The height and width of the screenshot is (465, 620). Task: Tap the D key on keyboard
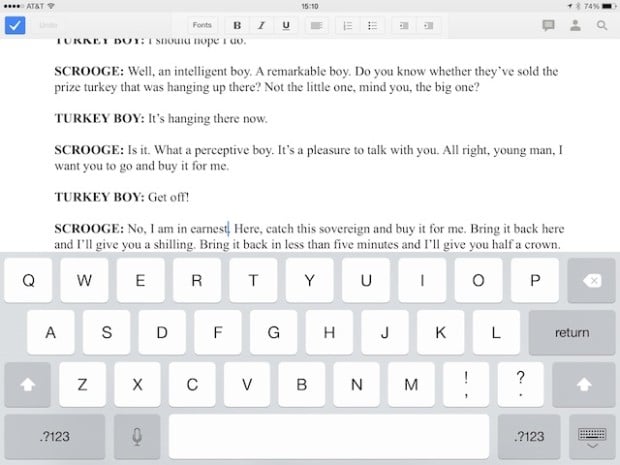pos(162,333)
